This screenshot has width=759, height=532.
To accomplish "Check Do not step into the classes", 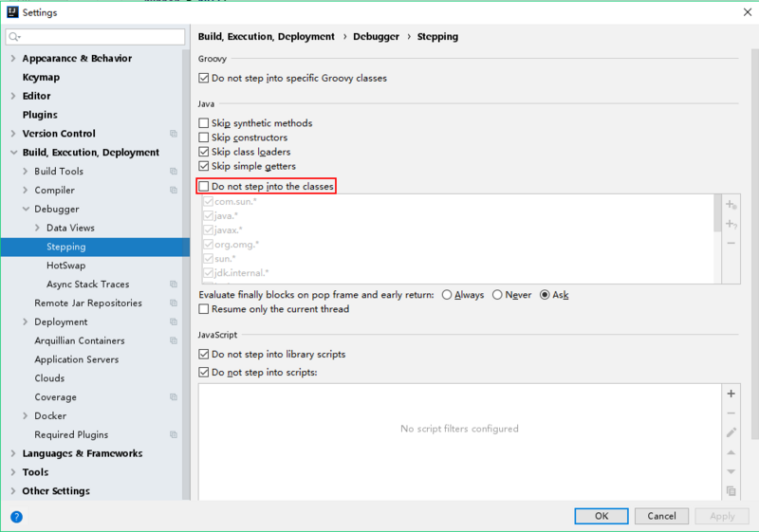I will [x=204, y=186].
